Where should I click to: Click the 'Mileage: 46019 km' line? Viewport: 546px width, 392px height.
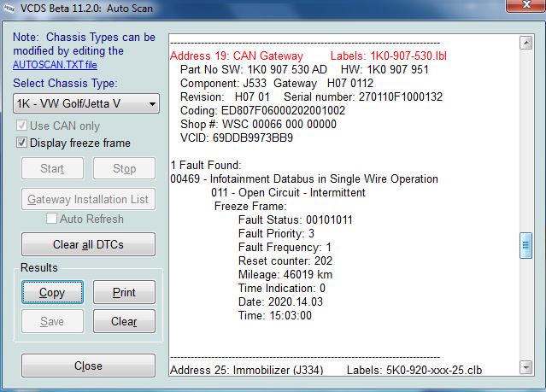[x=285, y=275]
